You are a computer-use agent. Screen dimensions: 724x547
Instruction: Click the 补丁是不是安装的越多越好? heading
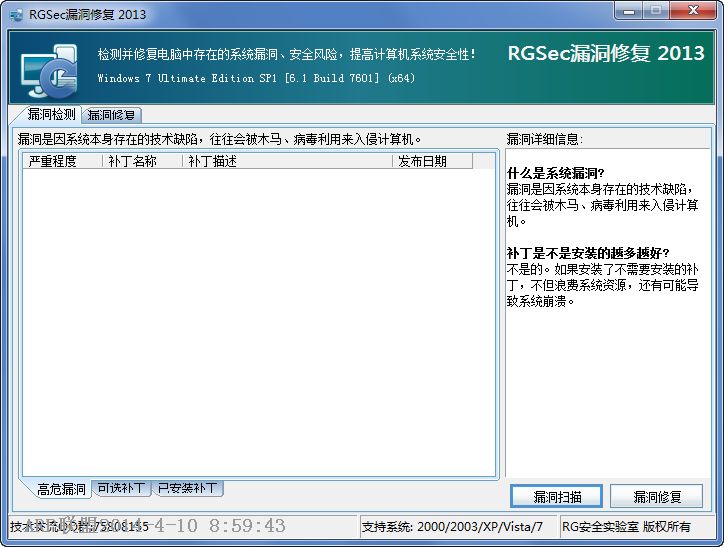[x=588, y=253]
